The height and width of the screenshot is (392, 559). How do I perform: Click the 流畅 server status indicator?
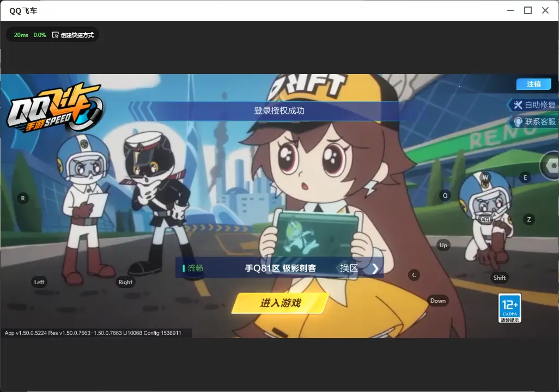pyautogui.click(x=193, y=268)
